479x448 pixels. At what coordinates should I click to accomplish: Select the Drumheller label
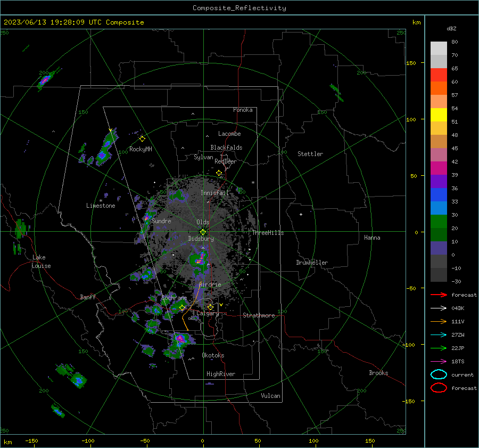(x=312, y=263)
